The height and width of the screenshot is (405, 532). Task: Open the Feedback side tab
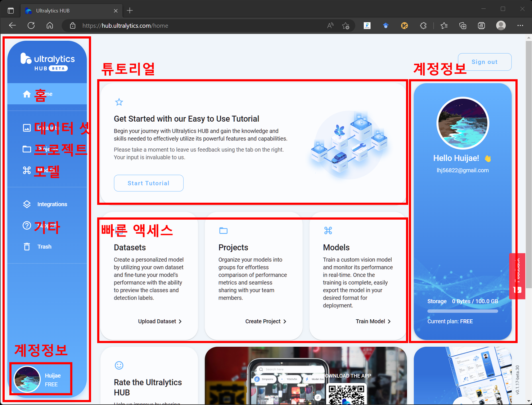coord(517,276)
